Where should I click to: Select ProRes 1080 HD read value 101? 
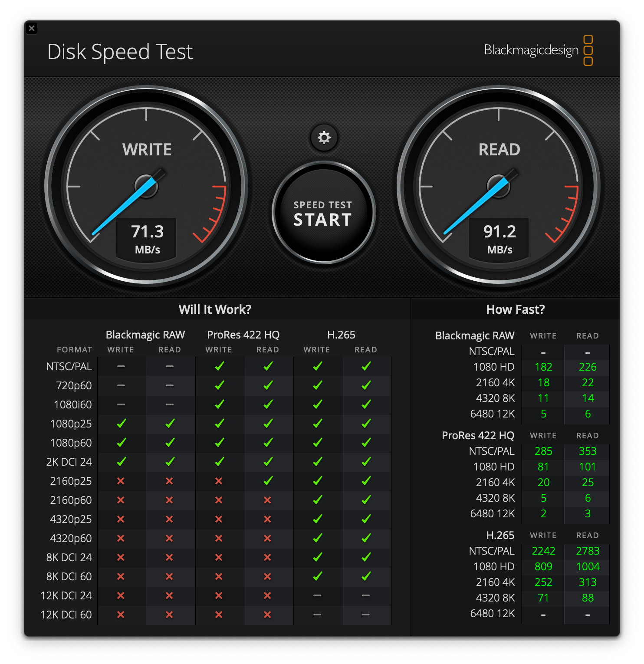(x=588, y=467)
